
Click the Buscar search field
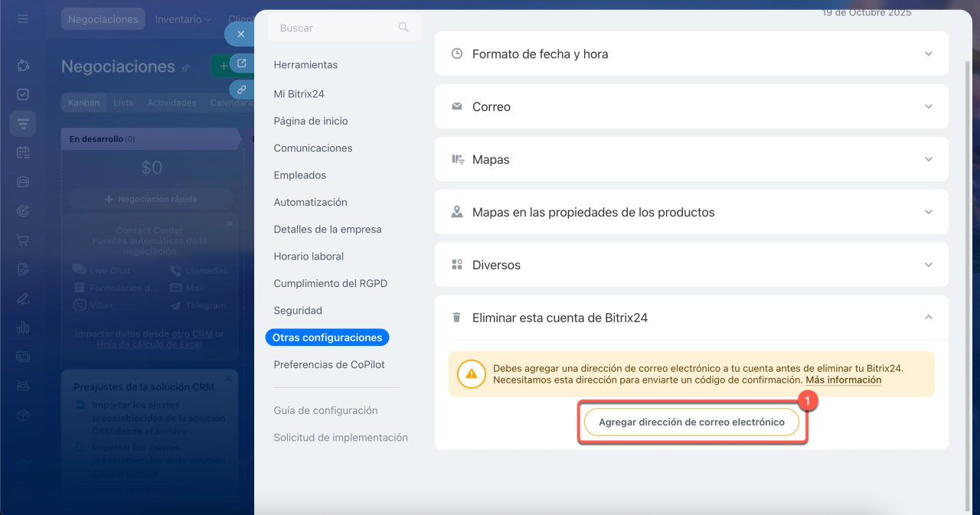click(x=337, y=28)
